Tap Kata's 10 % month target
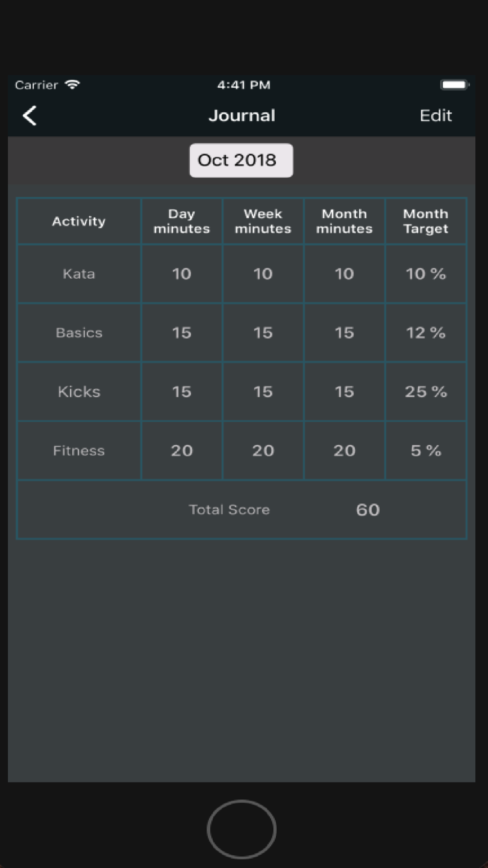488x868 pixels. (426, 274)
